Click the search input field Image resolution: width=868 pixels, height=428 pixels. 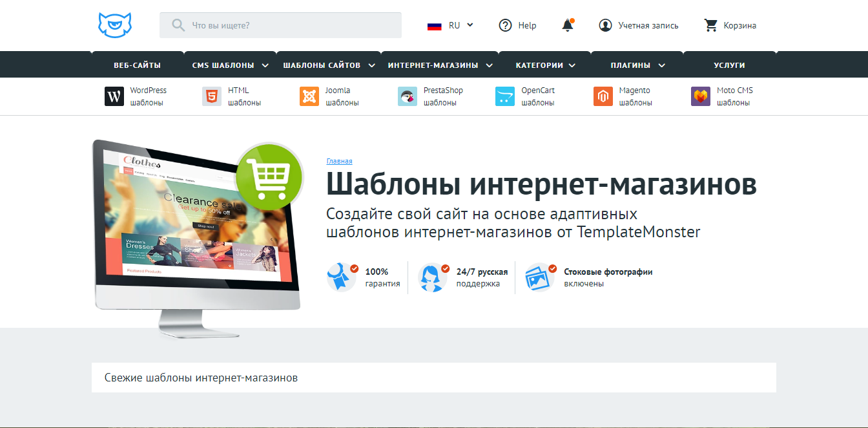tap(280, 25)
